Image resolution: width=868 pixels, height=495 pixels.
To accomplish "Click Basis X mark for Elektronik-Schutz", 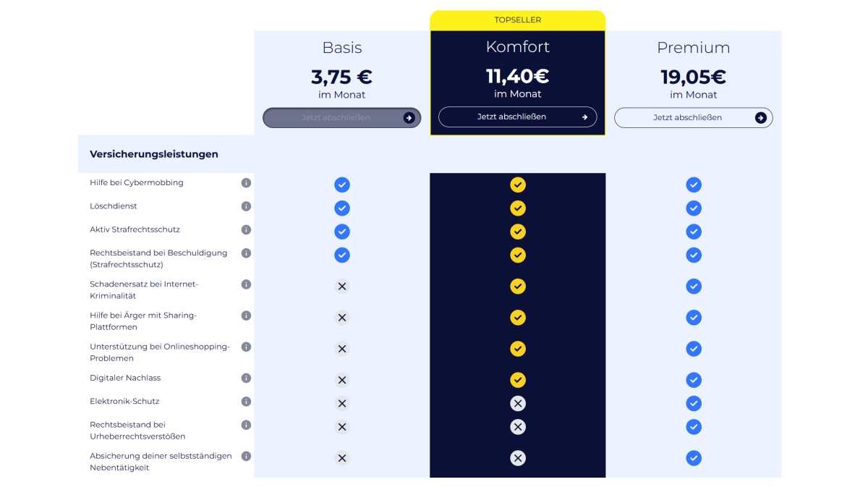I will coord(342,403).
